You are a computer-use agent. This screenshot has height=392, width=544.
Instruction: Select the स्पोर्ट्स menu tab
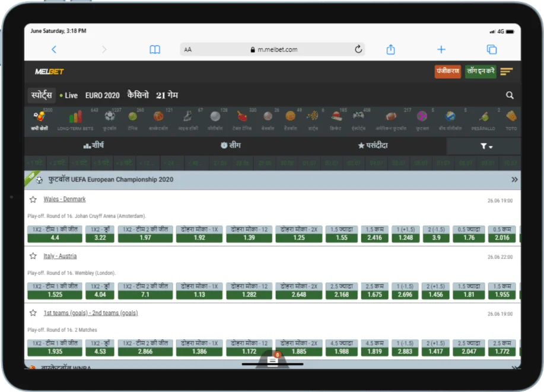coord(42,95)
